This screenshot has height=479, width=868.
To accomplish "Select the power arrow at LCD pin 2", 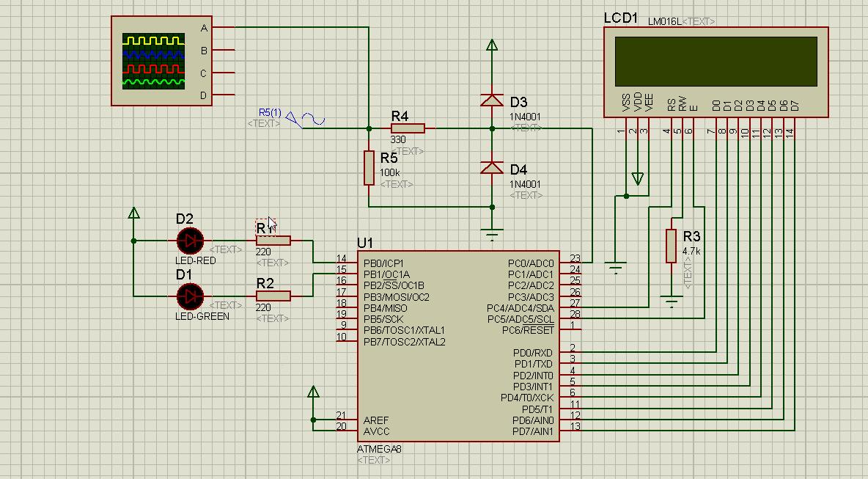I will tap(638, 179).
